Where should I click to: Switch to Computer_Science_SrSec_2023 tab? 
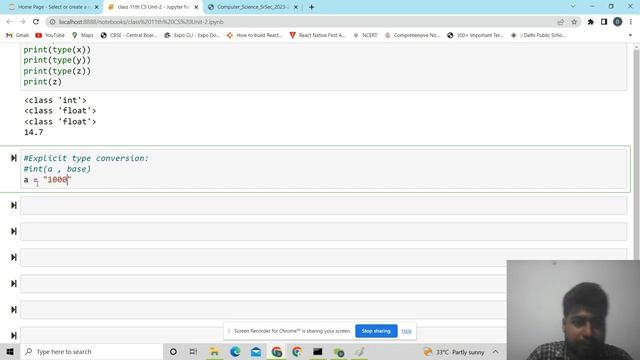click(249, 7)
